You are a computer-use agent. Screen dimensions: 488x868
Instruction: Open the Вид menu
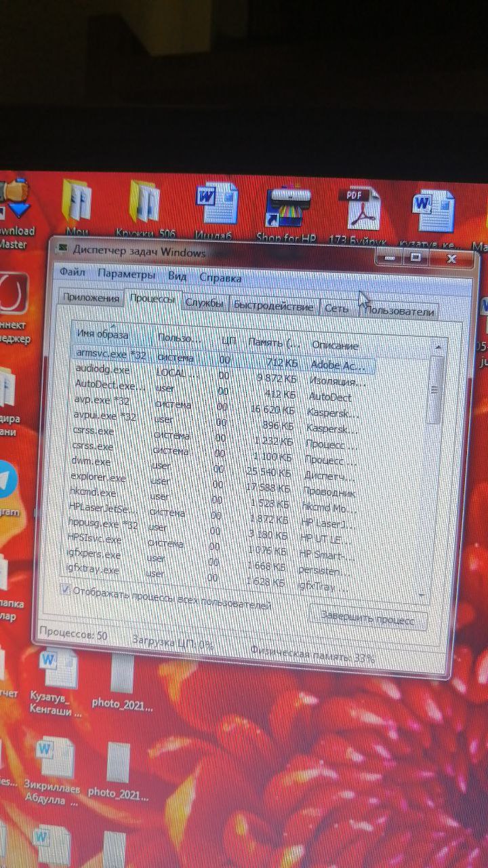[x=177, y=276]
